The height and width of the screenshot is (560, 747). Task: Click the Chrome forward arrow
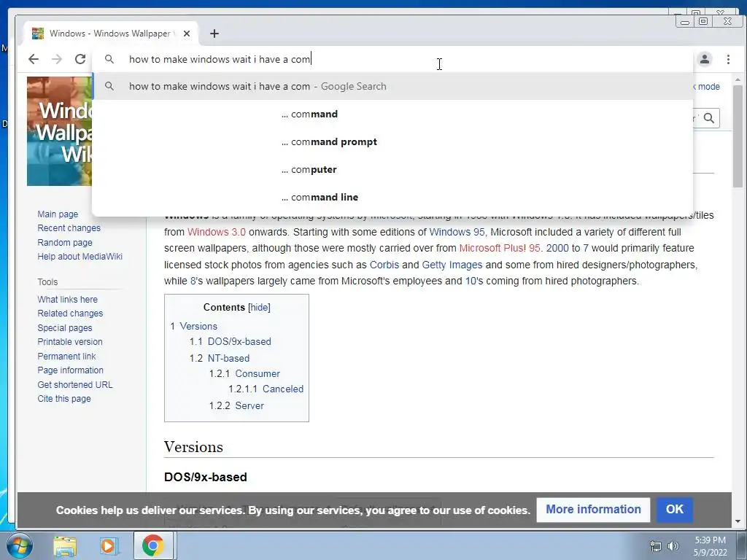point(57,59)
